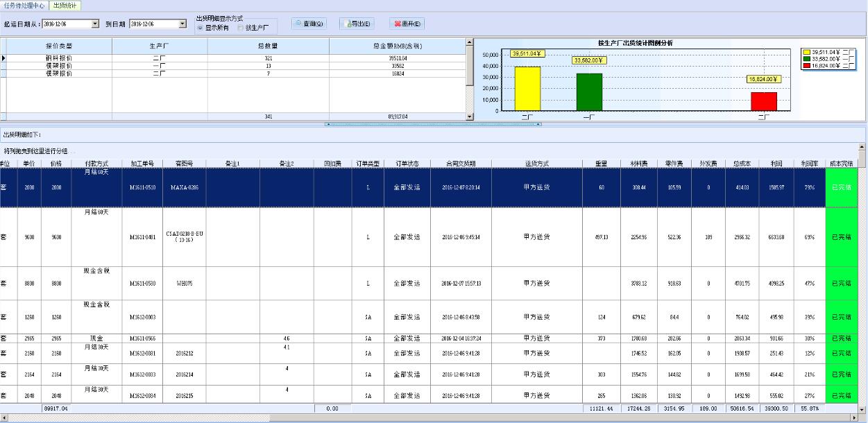Collapse the top panel using splitter handle
Screen dimensions: 868x423
coord(434,124)
